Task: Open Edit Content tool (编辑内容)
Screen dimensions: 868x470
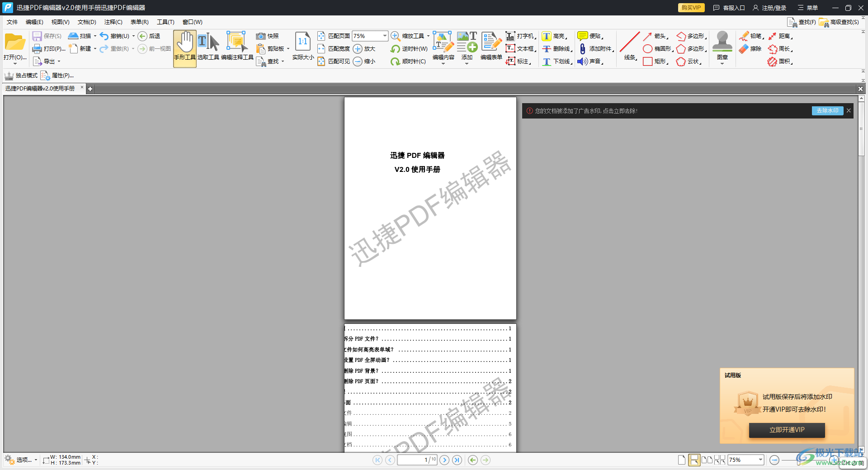Action: 443,46
